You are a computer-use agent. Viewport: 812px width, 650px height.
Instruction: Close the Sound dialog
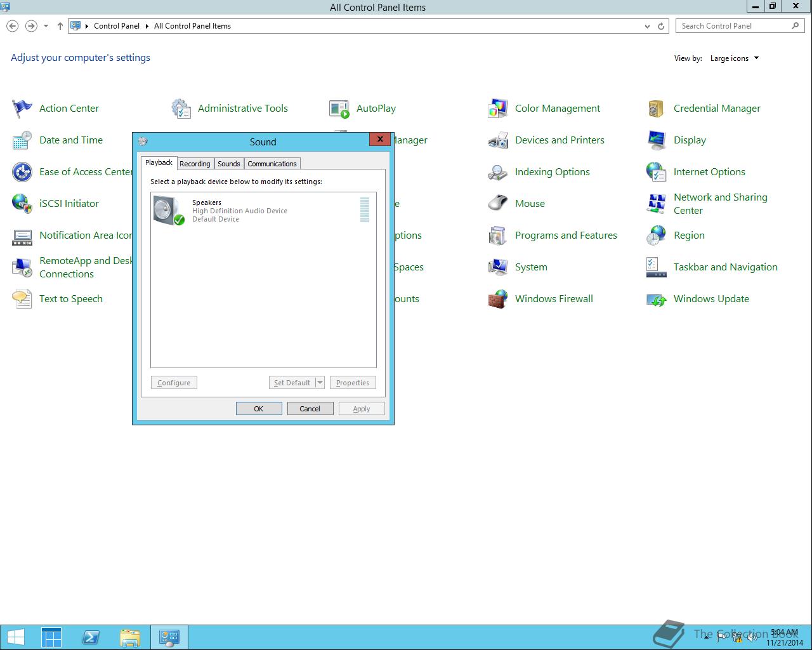[x=380, y=140]
